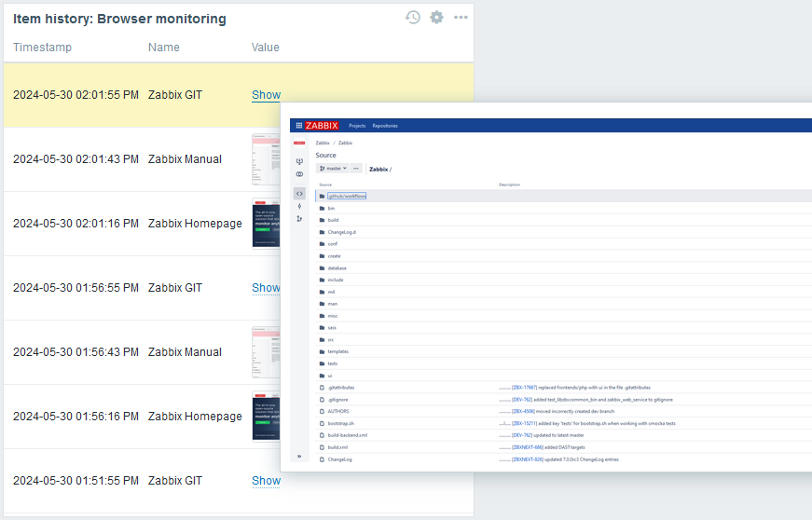Open the master branch dropdown

point(333,168)
